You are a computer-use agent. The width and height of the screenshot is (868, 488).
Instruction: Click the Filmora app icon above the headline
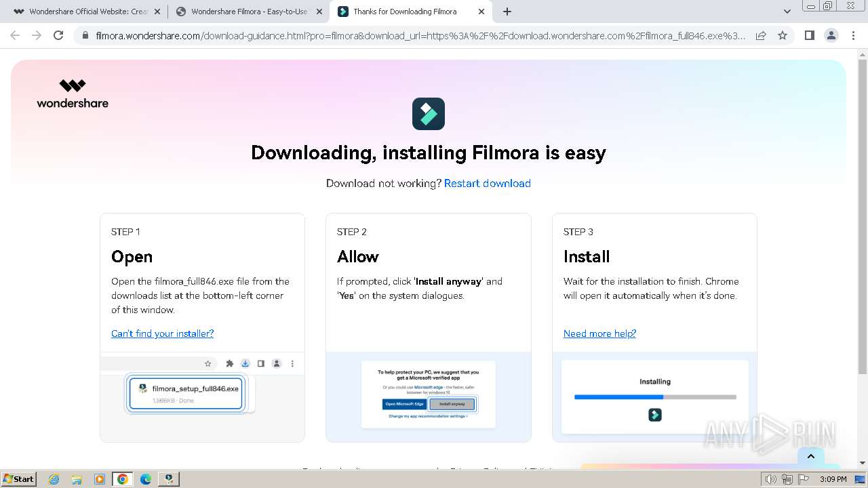click(x=429, y=114)
